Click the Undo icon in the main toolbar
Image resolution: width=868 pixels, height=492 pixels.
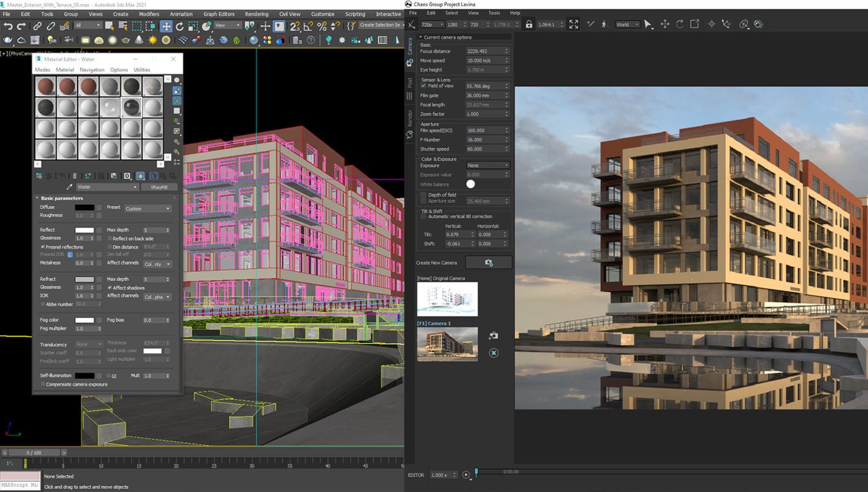point(7,25)
